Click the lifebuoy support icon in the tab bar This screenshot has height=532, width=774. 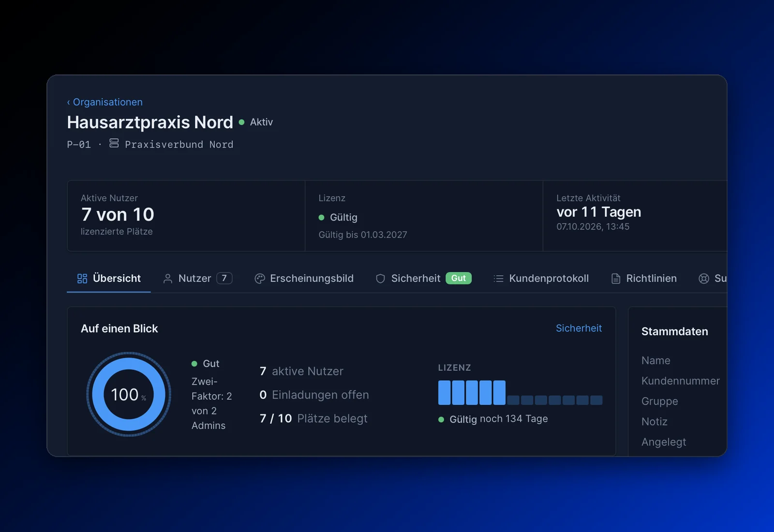click(x=704, y=279)
